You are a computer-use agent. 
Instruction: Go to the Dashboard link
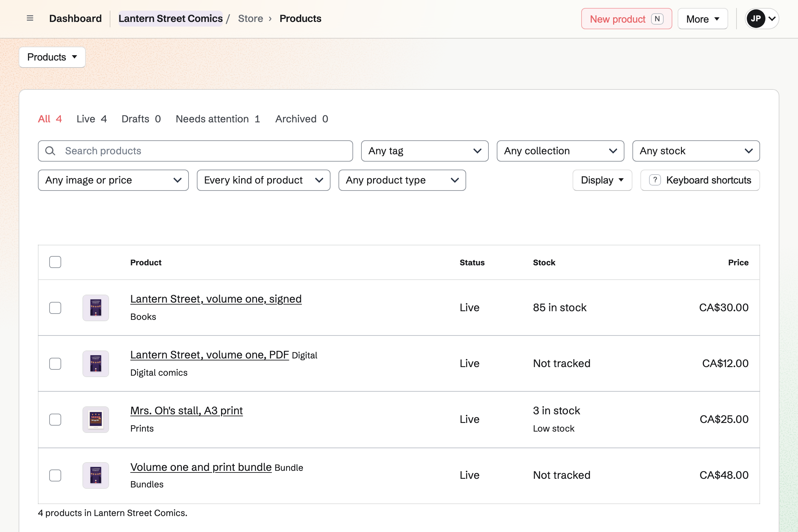point(75,18)
